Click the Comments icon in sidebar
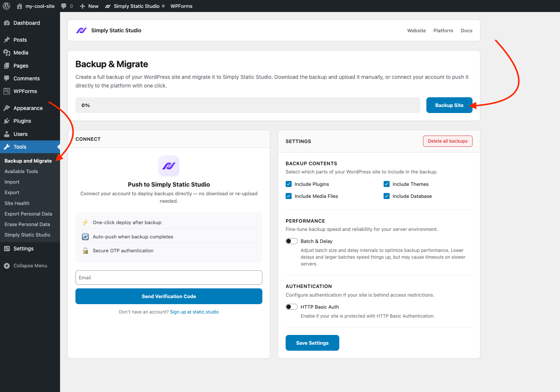This screenshot has width=560, height=392. [x=7, y=78]
